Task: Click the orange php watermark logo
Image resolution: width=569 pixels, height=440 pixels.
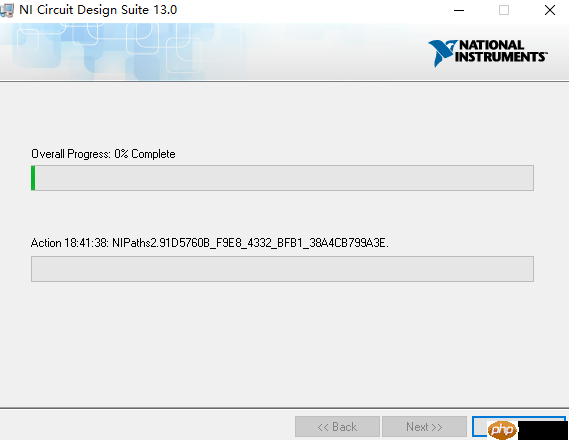Action: click(x=503, y=430)
